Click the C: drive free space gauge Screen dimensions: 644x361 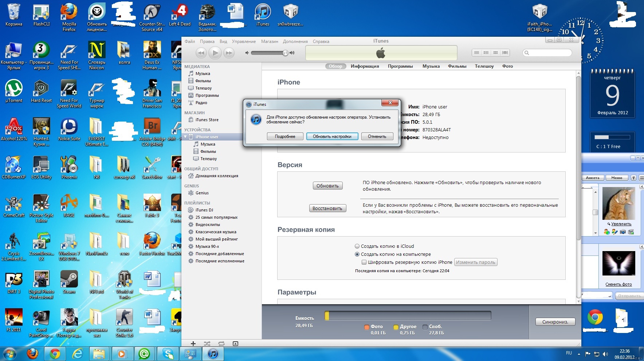pos(612,137)
